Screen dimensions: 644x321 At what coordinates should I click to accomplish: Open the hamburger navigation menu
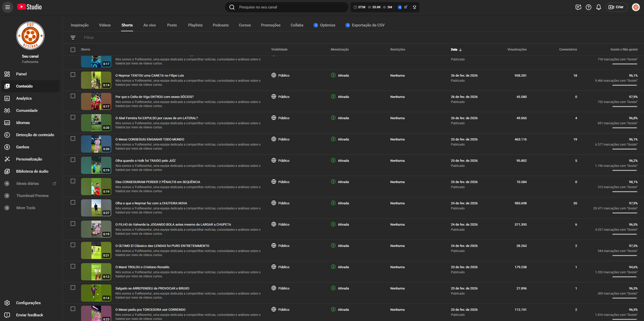coord(8,7)
